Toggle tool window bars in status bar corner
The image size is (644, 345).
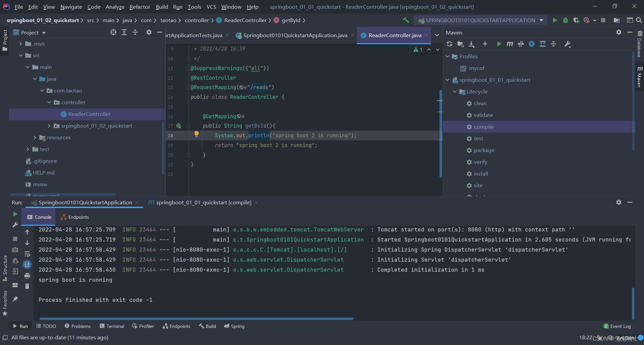[5, 337]
